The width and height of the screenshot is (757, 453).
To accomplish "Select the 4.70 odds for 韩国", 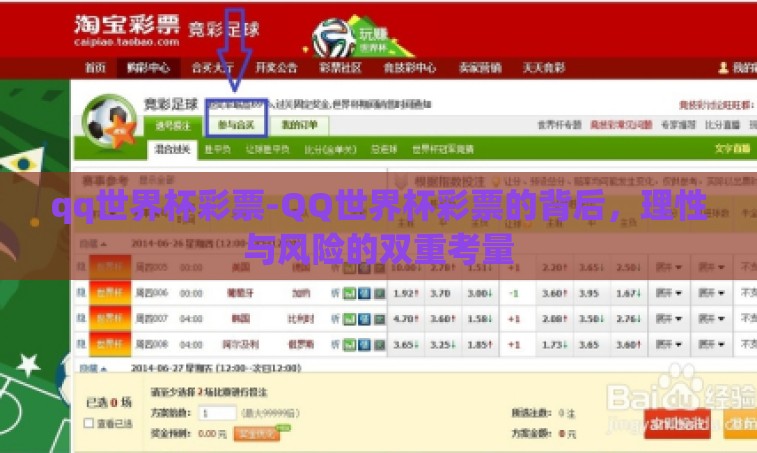I will tap(406, 319).
